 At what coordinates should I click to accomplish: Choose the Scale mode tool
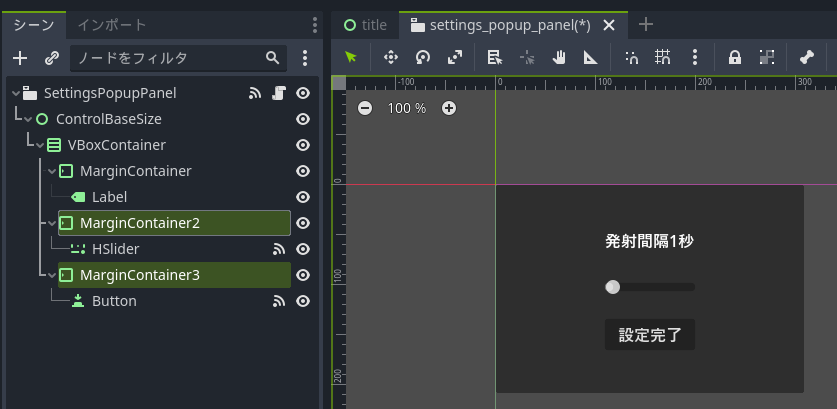point(455,57)
